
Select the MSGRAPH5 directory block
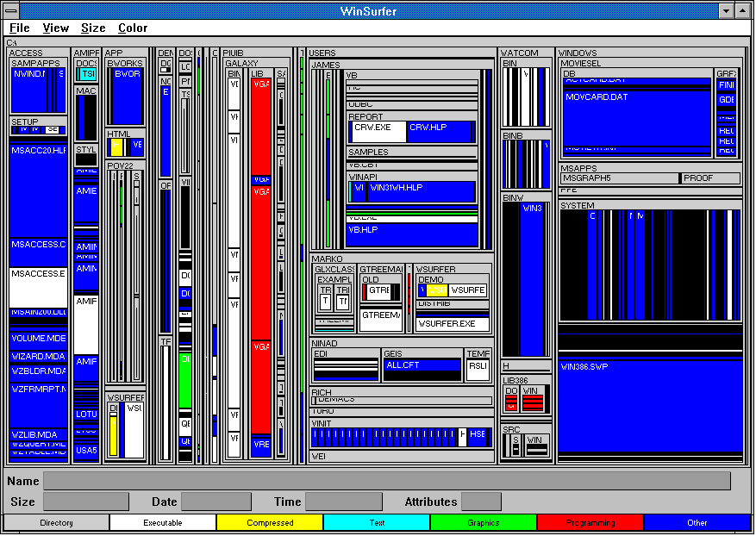(620, 178)
